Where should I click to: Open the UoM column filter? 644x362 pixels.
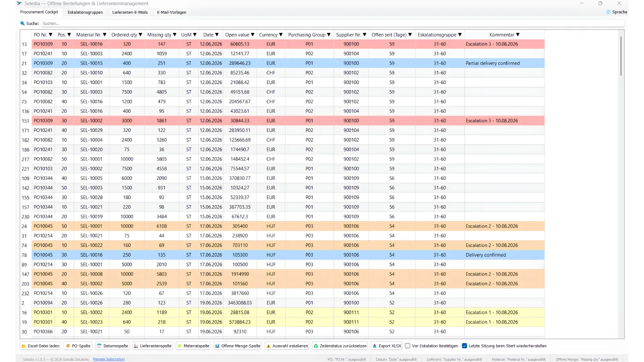(x=195, y=35)
